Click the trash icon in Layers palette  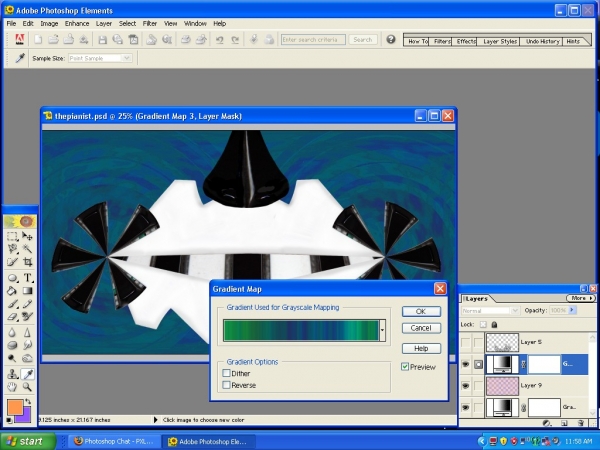581,423
